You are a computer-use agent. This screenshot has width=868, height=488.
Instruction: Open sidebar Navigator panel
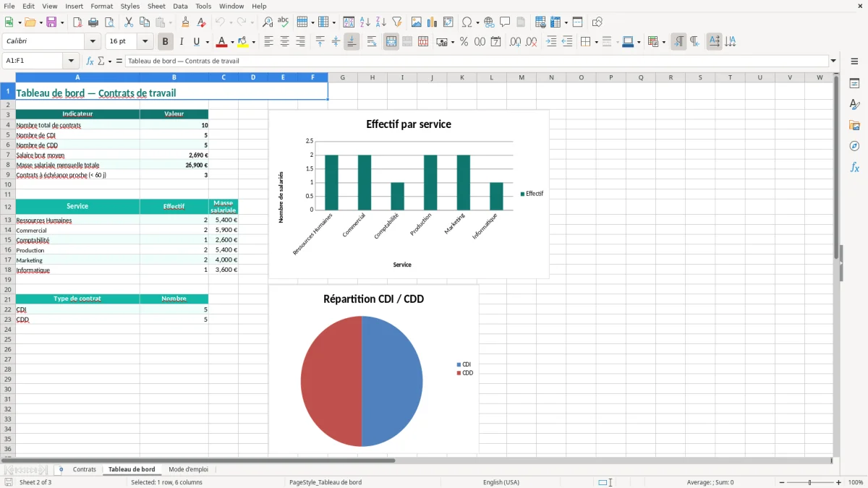[x=854, y=146]
